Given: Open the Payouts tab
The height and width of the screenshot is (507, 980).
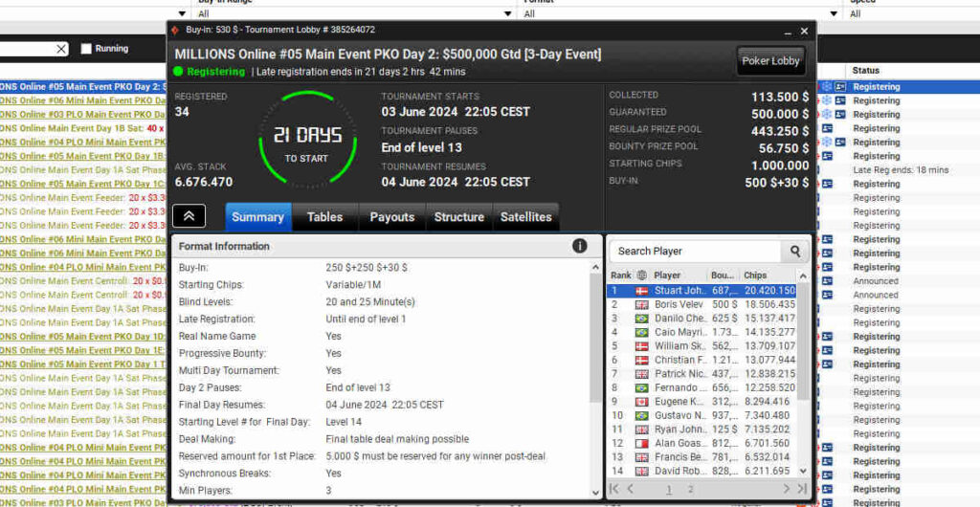Looking at the screenshot, I should coord(391,216).
